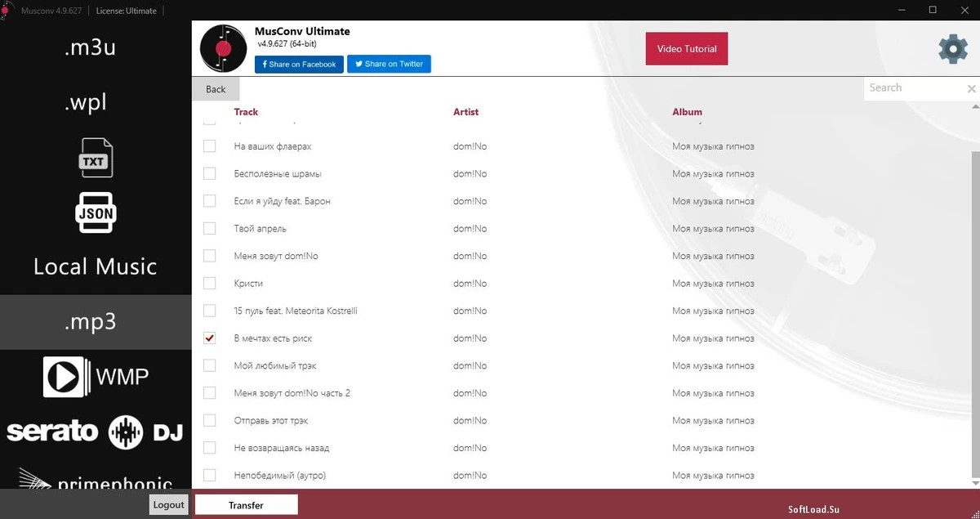Image resolution: width=980 pixels, height=519 pixels.
Task: Select track title Бесполезные шрамы
Action: [278, 174]
